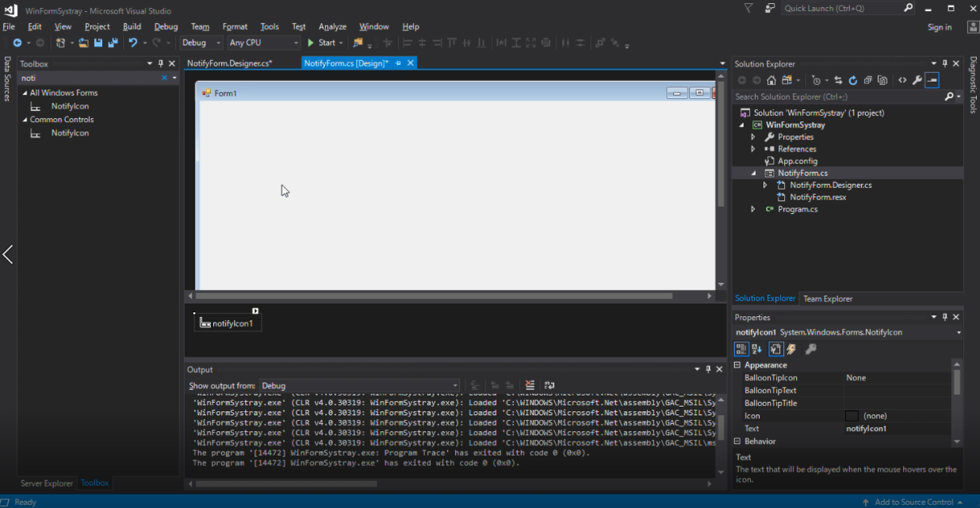Open the Diagnostic Tools side tab

[x=973, y=85]
